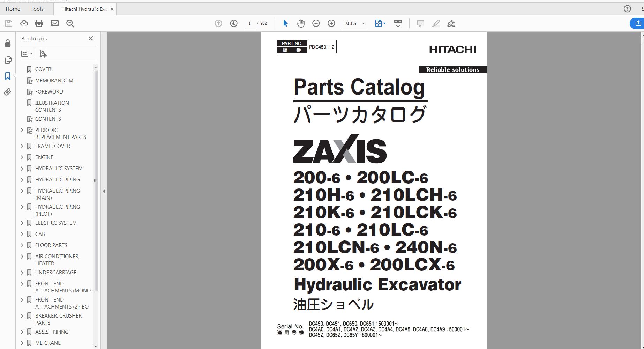
Task: Click the bookmarks panel scrollbar thumb
Action: pyautogui.click(x=95, y=180)
